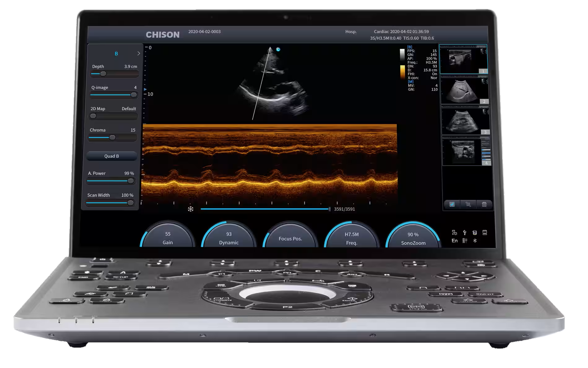Viewport: 588px width, 368px height.
Task: Toggle the Quad B button
Action: click(x=111, y=156)
